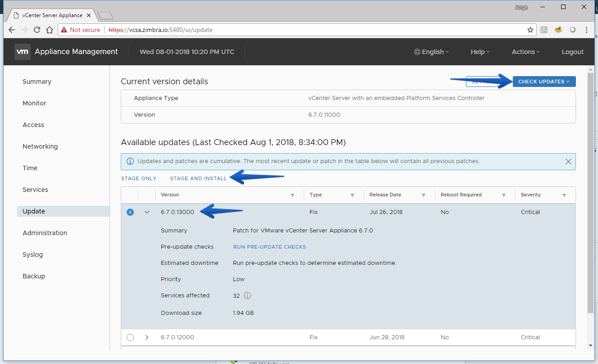Open the Syslog section

point(33,255)
